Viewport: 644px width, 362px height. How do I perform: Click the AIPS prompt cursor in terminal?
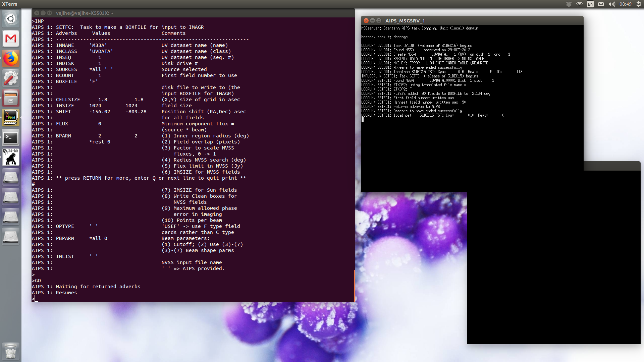coord(36,299)
